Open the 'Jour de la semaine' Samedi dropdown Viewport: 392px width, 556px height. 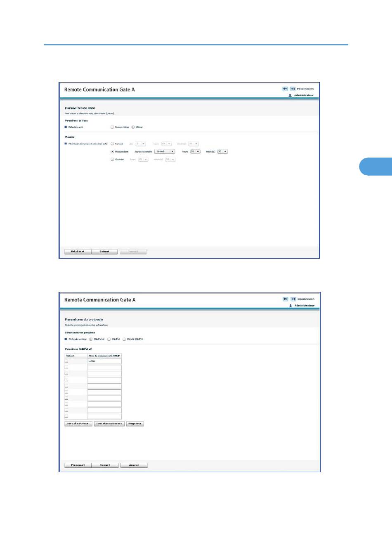click(165, 151)
